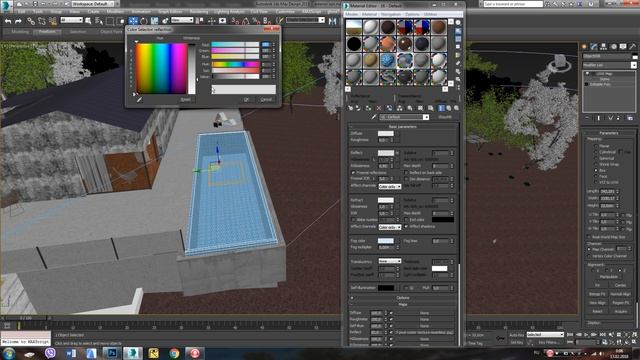Toggle the sample Background icon

pos(458,39)
